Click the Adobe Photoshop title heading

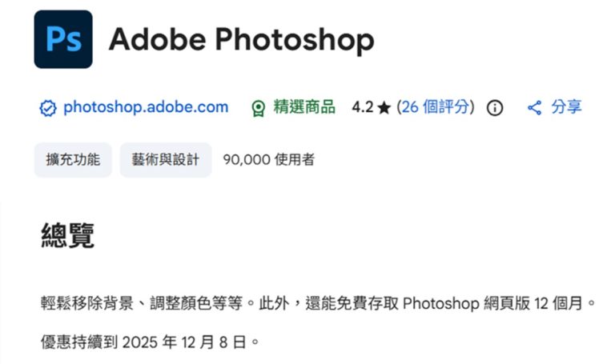click(241, 39)
